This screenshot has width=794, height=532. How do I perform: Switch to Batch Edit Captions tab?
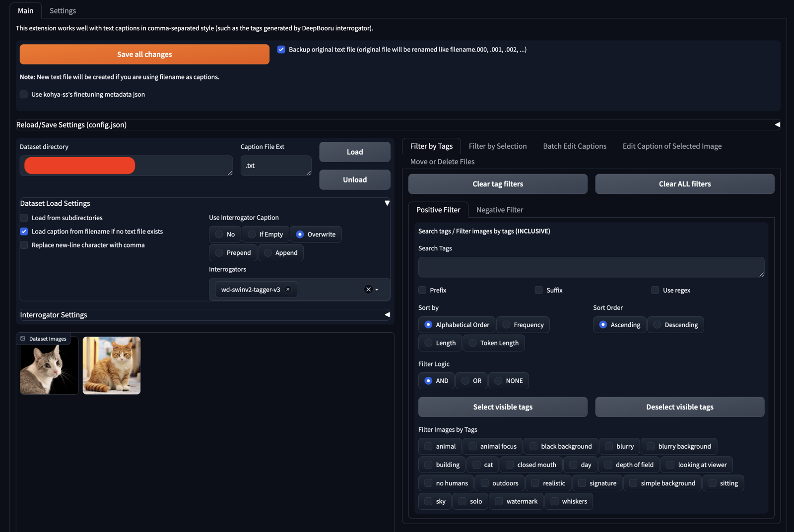pos(575,146)
